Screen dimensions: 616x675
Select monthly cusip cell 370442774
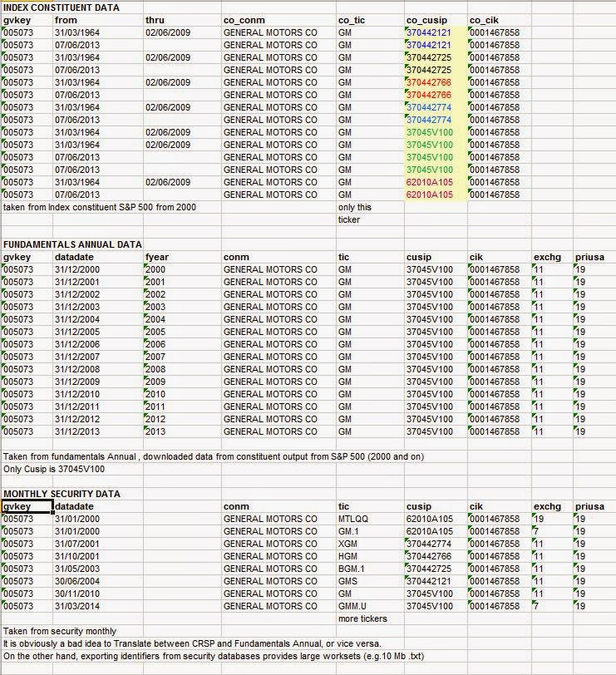[x=436, y=544]
